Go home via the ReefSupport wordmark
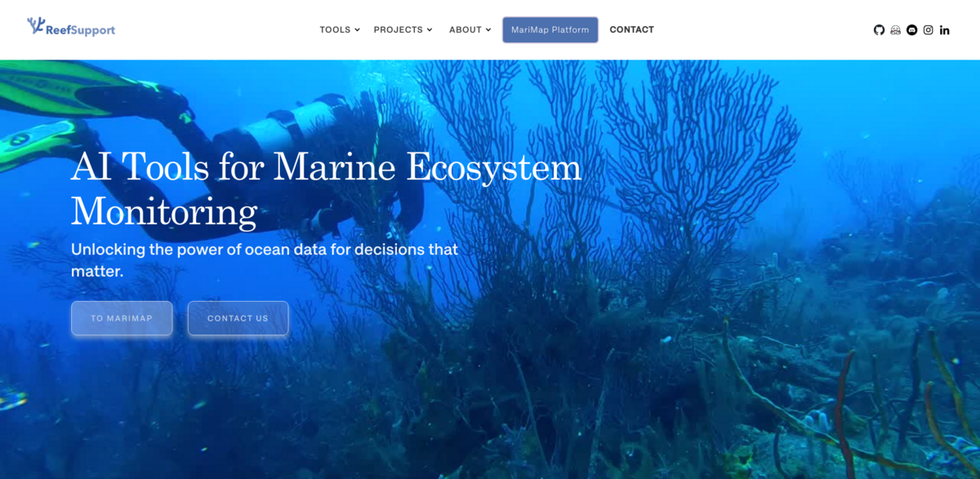 click(80, 29)
